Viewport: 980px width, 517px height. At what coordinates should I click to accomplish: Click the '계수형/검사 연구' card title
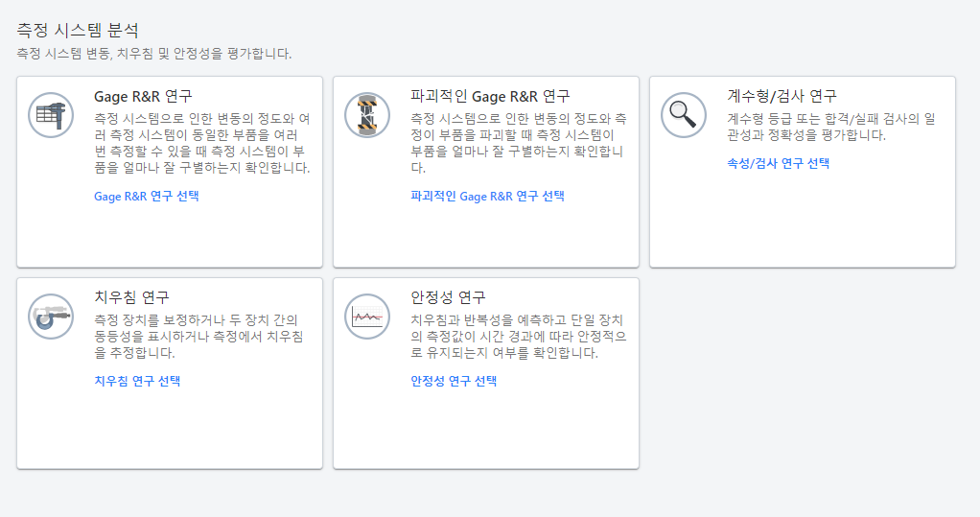pyautogui.click(x=782, y=97)
